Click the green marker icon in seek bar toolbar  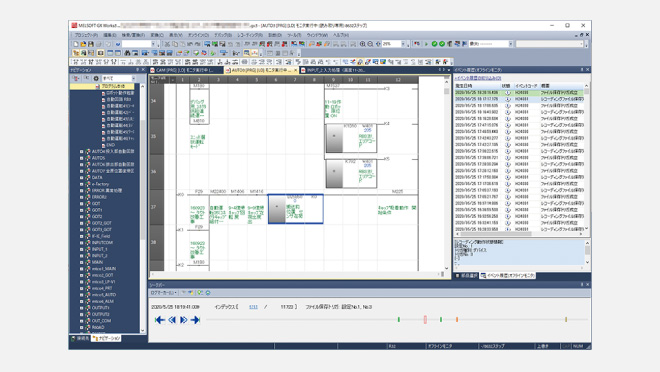coord(201,292)
